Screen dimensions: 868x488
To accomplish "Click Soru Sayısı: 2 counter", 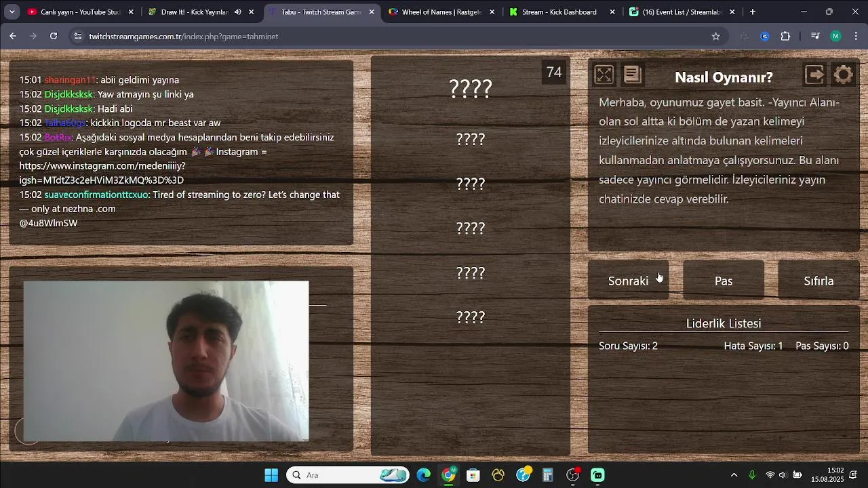I will (x=628, y=346).
